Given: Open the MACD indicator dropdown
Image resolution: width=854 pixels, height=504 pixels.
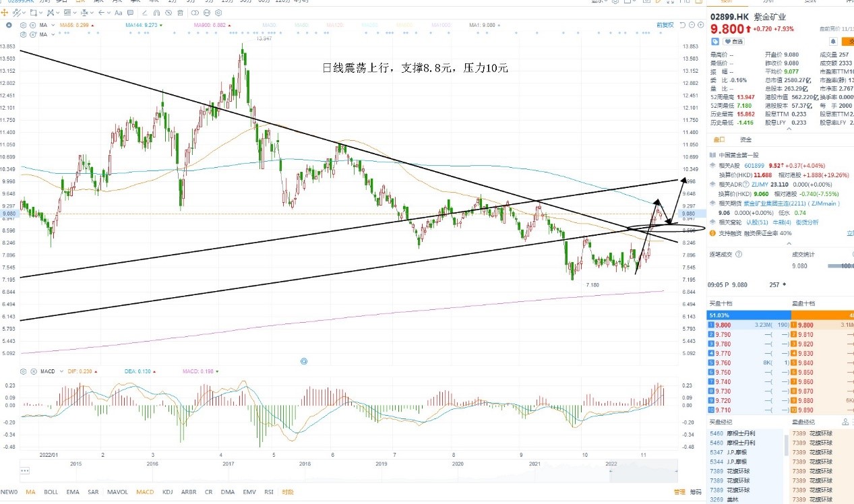Looking at the screenshot, I should 61,371.
